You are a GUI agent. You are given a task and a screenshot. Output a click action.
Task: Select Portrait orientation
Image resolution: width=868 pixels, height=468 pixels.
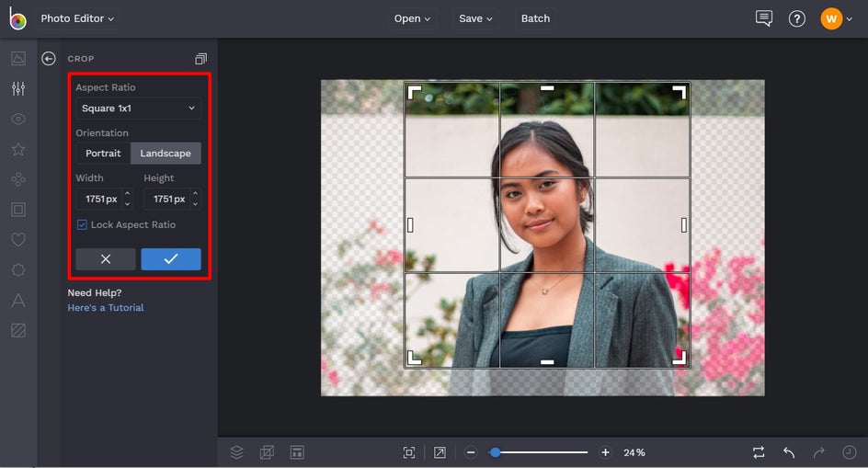tap(103, 154)
